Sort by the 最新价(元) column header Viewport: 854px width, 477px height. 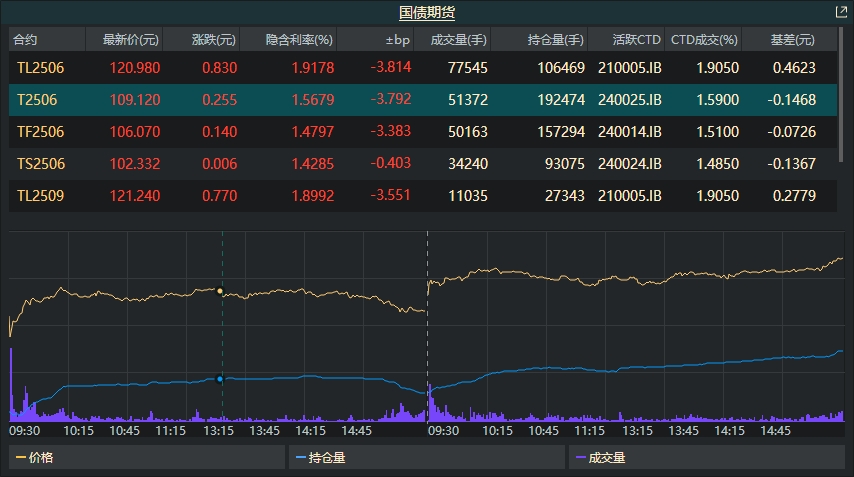point(123,40)
